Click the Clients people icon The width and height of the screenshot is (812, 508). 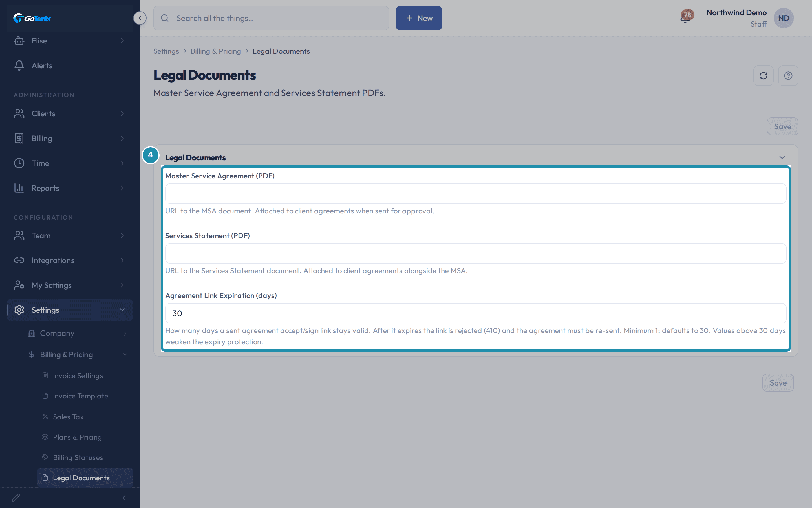coord(19,113)
